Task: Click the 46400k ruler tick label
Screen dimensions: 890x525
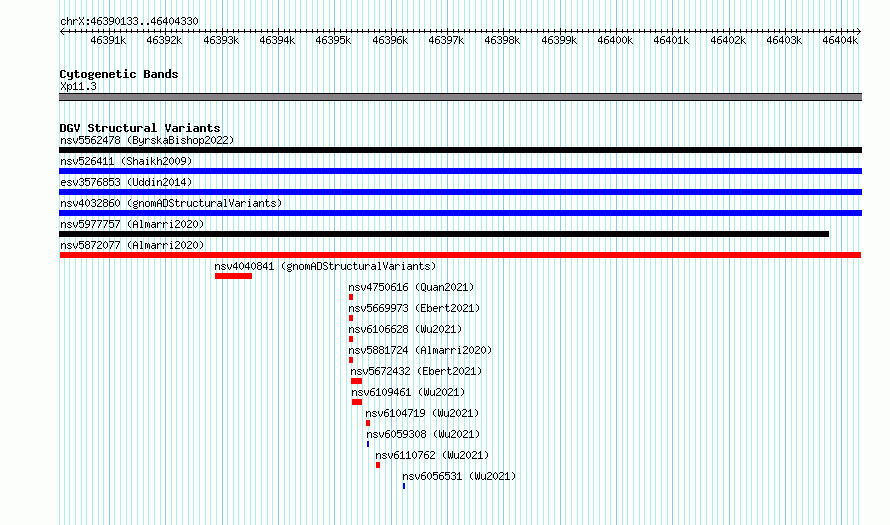Action: point(615,40)
